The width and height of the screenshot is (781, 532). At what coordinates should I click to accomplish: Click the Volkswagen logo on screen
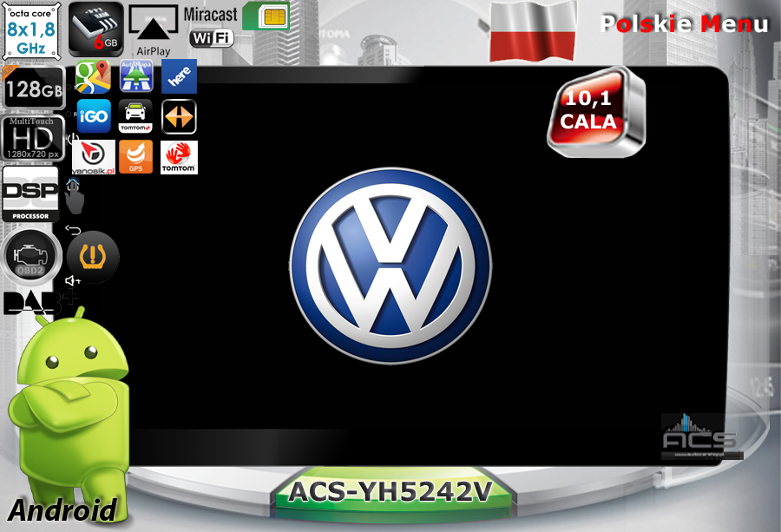click(x=391, y=266)
